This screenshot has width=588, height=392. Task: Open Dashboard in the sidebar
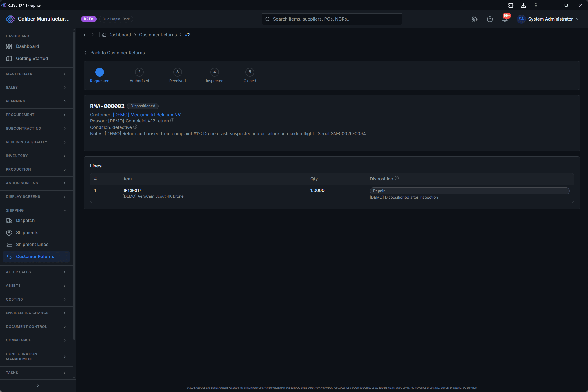[x=36, y=46]
